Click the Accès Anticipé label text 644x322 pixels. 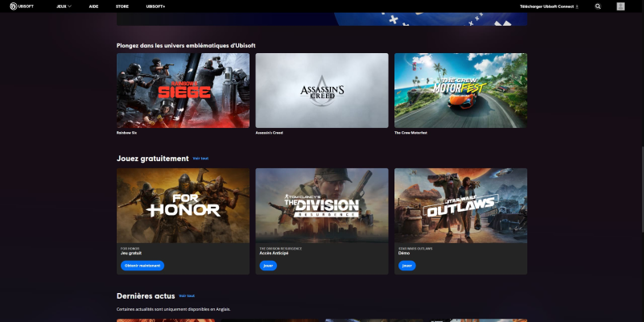click(274, 254)
